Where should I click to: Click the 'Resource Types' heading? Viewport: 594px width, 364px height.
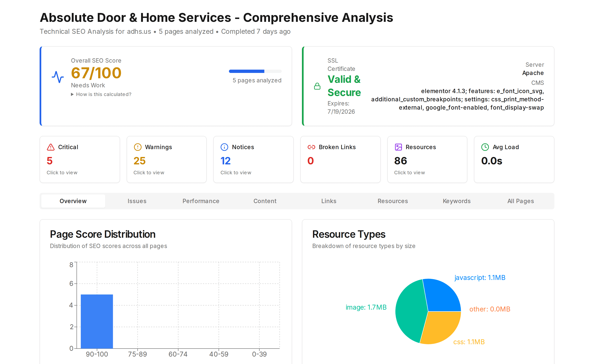click(x=349, y=234)
